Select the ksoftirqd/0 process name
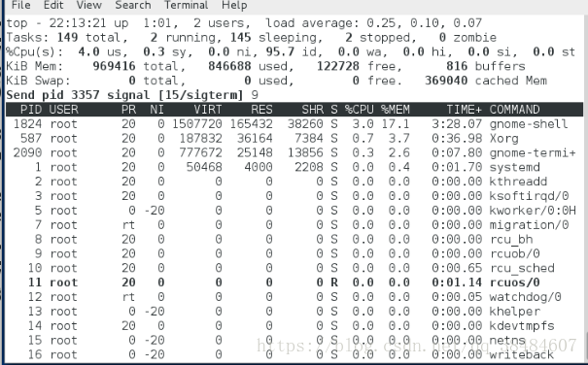Image resolution: width=588 pixels, height=365 pixels. point(529,196)
